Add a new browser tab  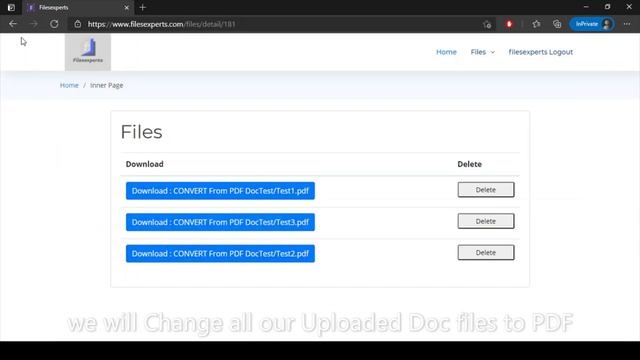(142, 7)
